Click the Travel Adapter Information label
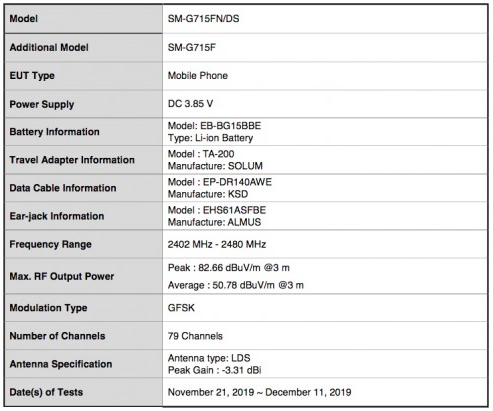The image size is (493, 411). 72,160
